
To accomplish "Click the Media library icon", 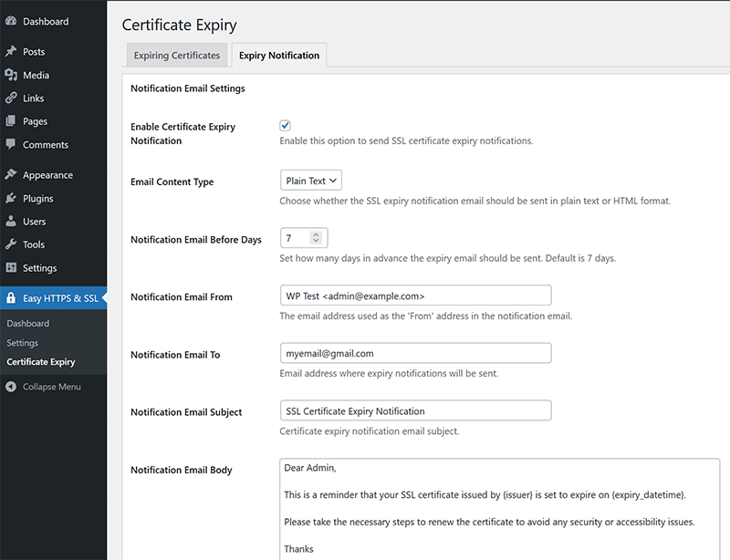I will pos(11,75).
